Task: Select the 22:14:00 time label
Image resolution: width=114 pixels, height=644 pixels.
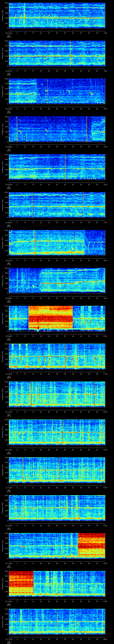Action: [9, 525]
